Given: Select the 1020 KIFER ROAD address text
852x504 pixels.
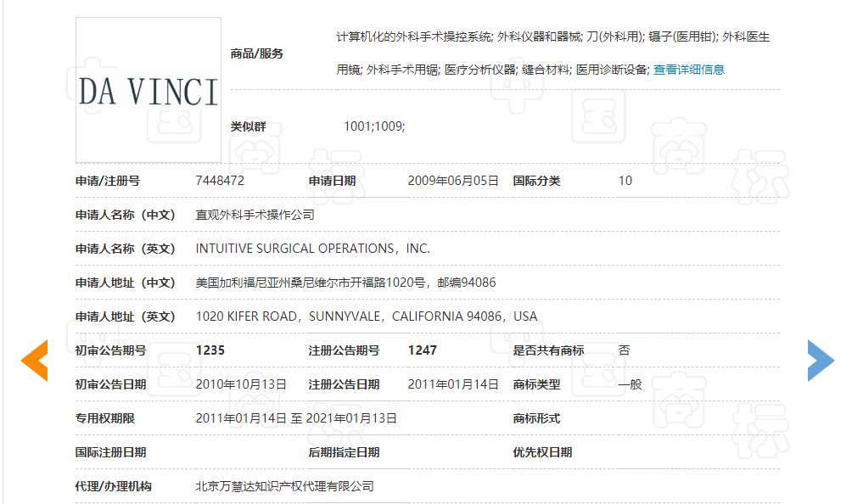Looking at the screenshot, I should (x=367, y=316).
